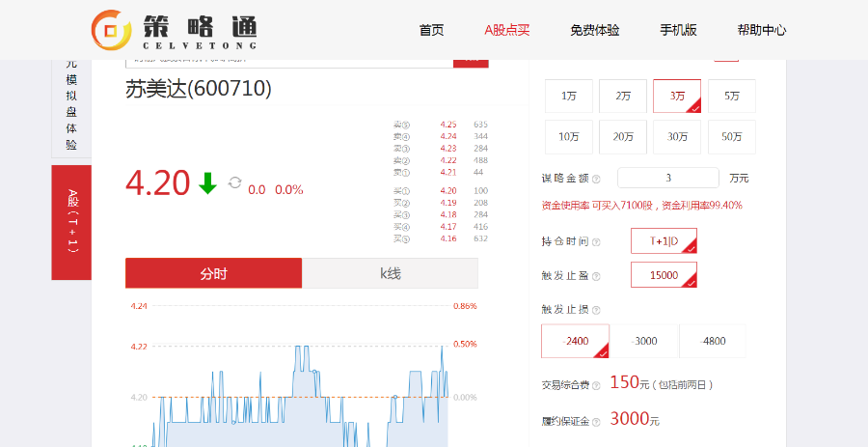This screenshot has width=868, height=447.
Task: Select the 20万 amount option
Action: [623, 137]
